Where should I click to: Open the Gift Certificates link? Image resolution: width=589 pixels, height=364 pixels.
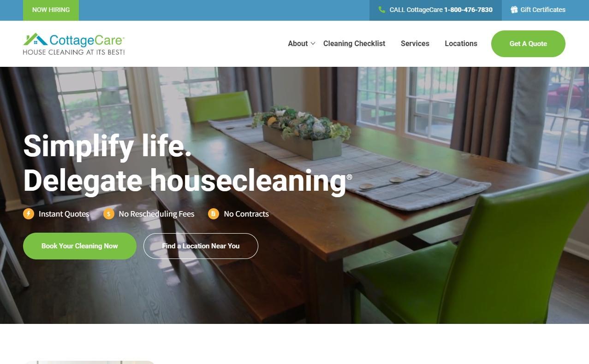tap(538, 10)
